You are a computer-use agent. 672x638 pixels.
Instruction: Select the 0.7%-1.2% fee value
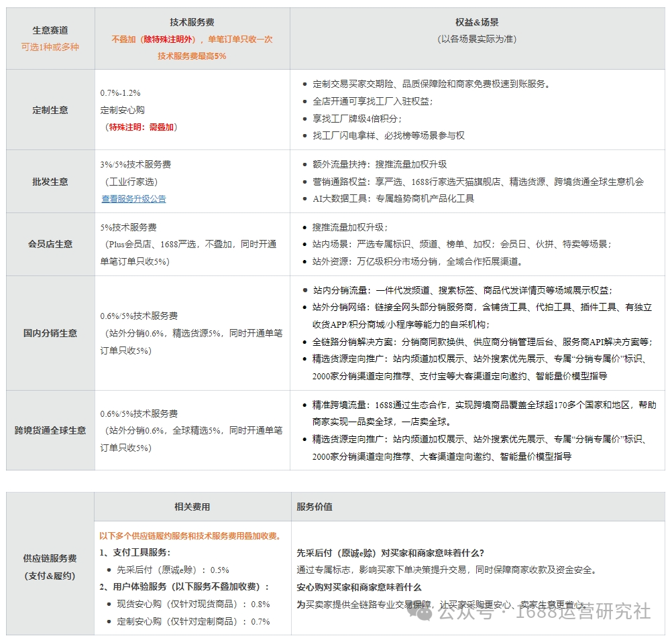click(121, 93)
